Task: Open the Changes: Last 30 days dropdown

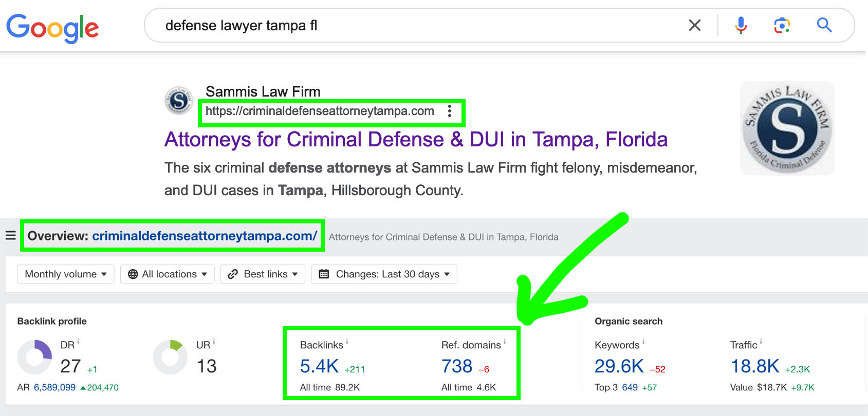Action: (384, 274)
